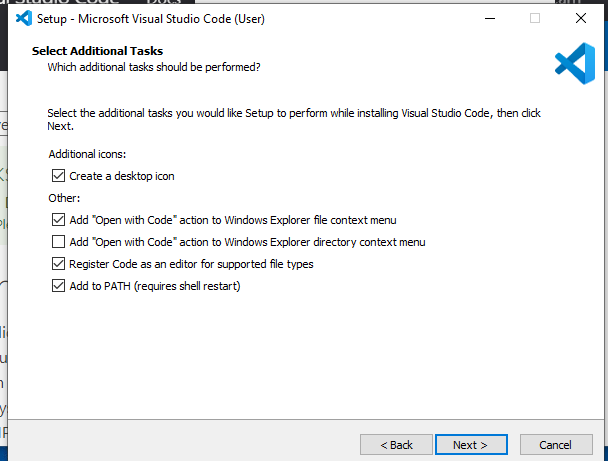Viewport: 608px width, 461px height.
Task: Return to the previous step with Back
Action: (396, 444)
